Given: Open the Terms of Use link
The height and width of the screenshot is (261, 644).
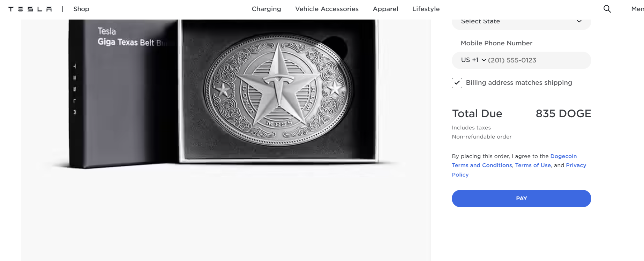Looking at the screenshot, I should click(533, 165).
